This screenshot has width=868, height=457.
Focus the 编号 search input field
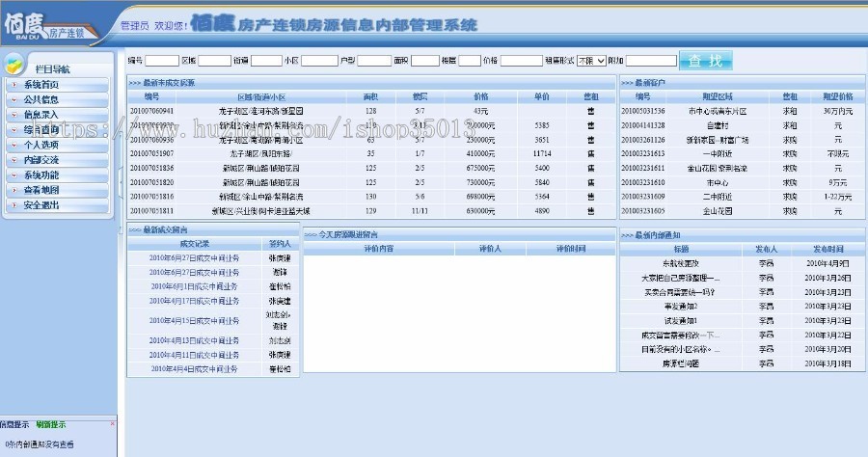pyautogui.click(x=162, y=61)
